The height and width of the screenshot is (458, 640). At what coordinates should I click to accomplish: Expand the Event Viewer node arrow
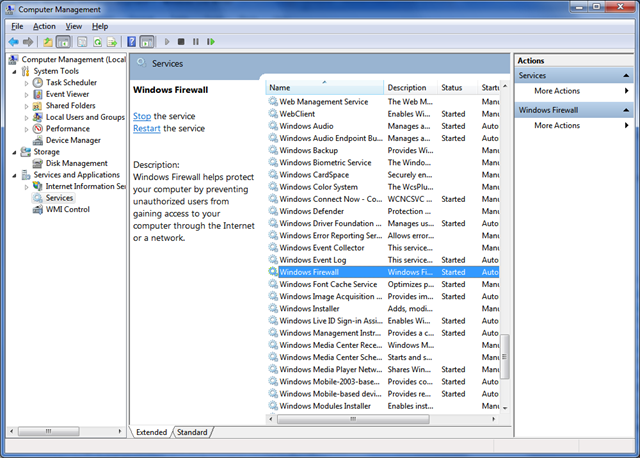click(x=27, y=95)
